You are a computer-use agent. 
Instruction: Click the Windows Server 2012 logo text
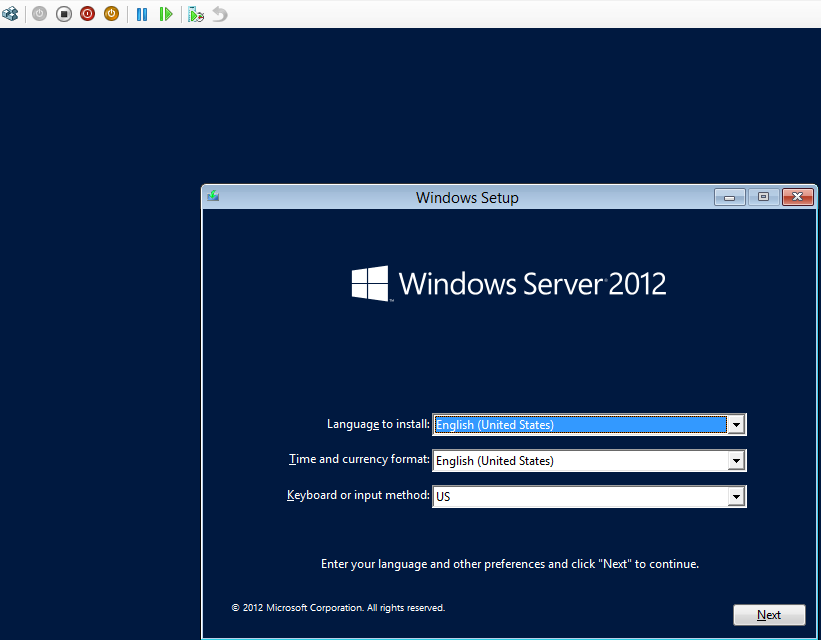tap(532, 284)
